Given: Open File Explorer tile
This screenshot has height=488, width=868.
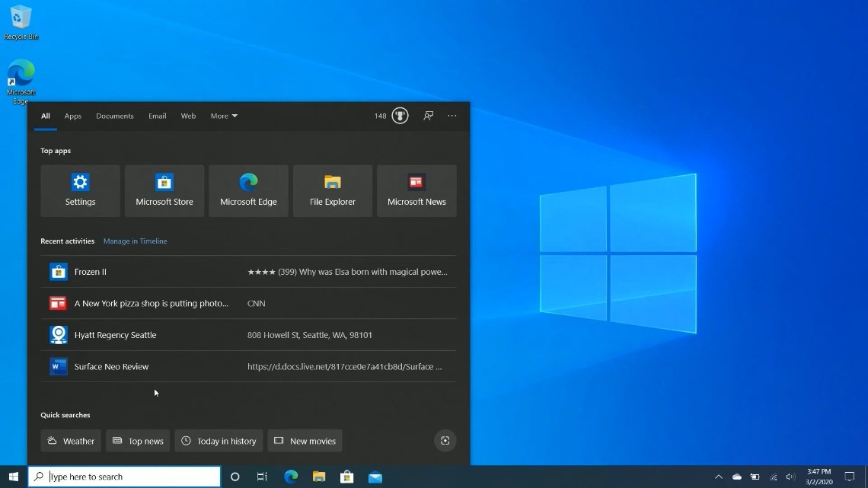Looking at the screenshot, I should pyautogui.click(x=333, y=190).
